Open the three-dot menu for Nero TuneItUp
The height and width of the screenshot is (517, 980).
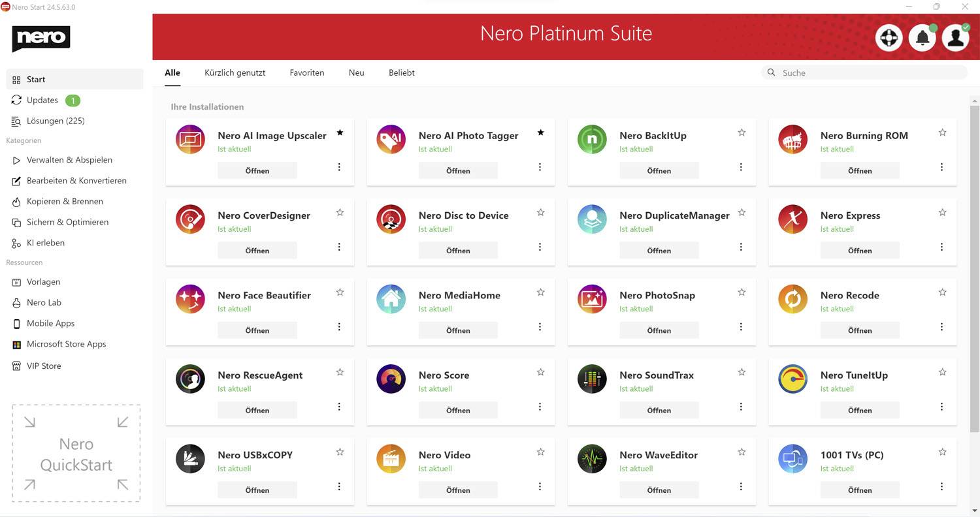(941, 407)
